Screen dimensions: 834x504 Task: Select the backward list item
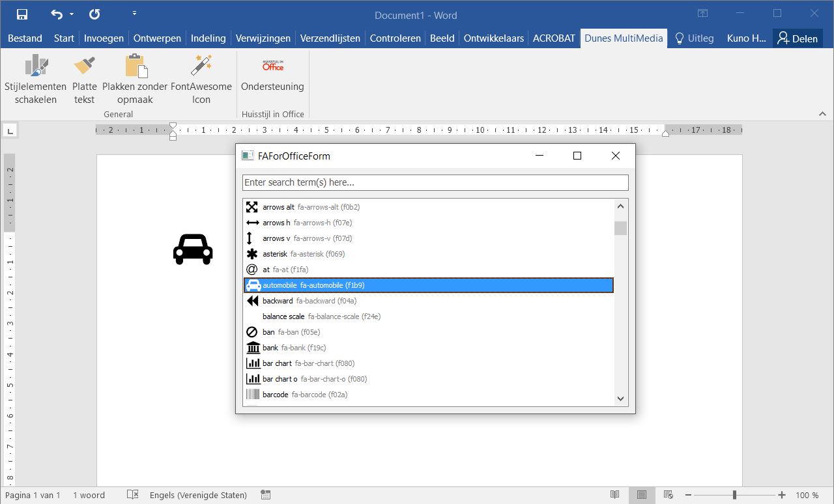coord(428,301)
